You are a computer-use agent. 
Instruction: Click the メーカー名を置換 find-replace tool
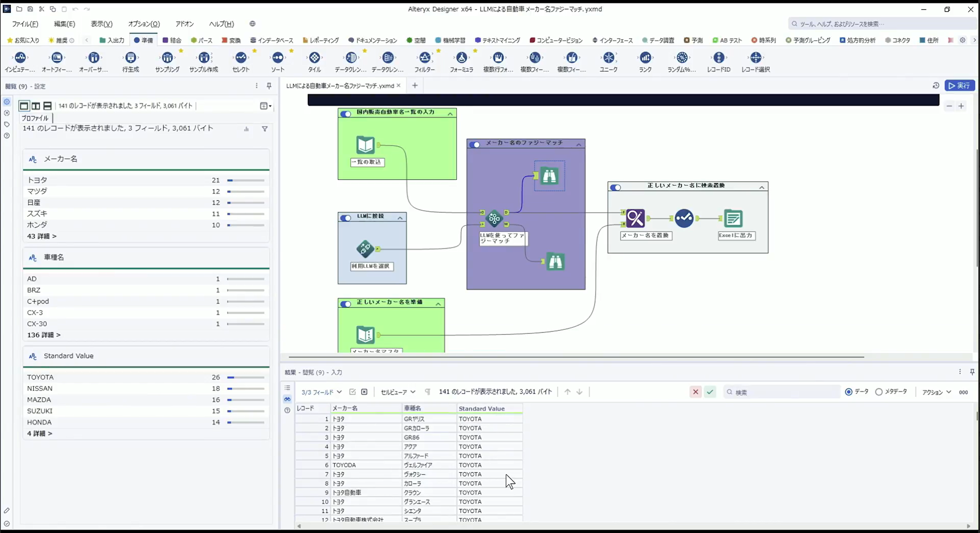636,218
